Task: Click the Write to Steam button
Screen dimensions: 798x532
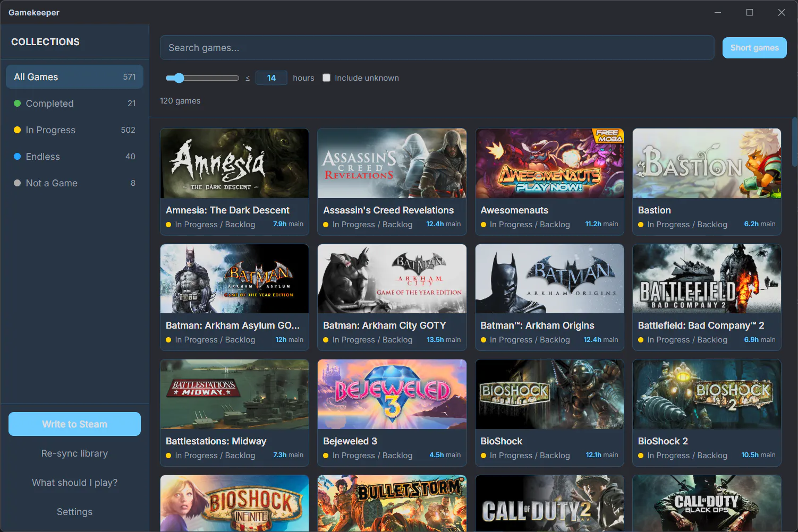Action: tap(74, 424)
